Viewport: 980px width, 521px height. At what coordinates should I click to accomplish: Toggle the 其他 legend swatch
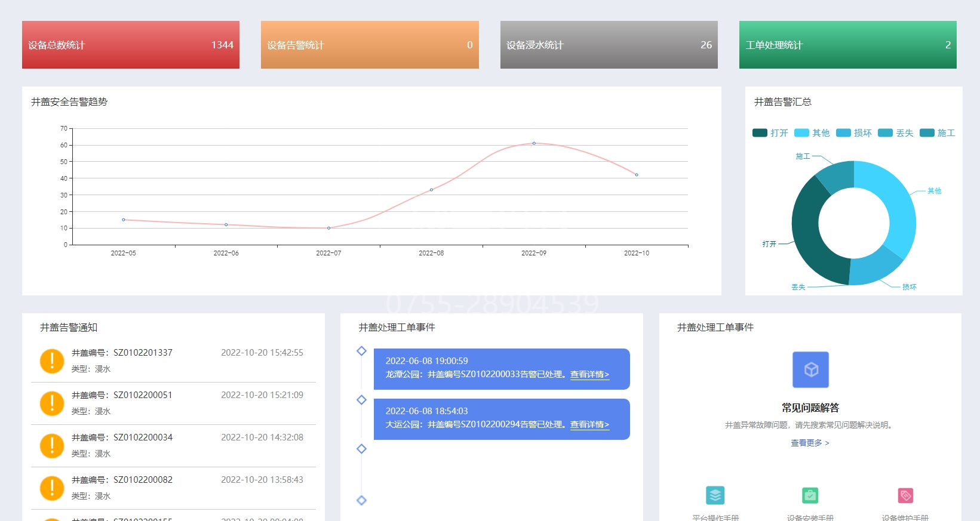point(801,132)
